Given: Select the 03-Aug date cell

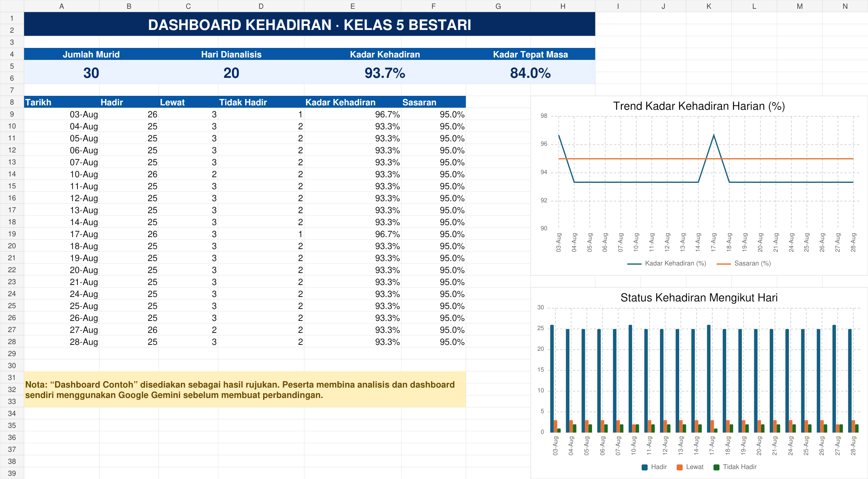Looking at the screenshot, I should 61,114.
